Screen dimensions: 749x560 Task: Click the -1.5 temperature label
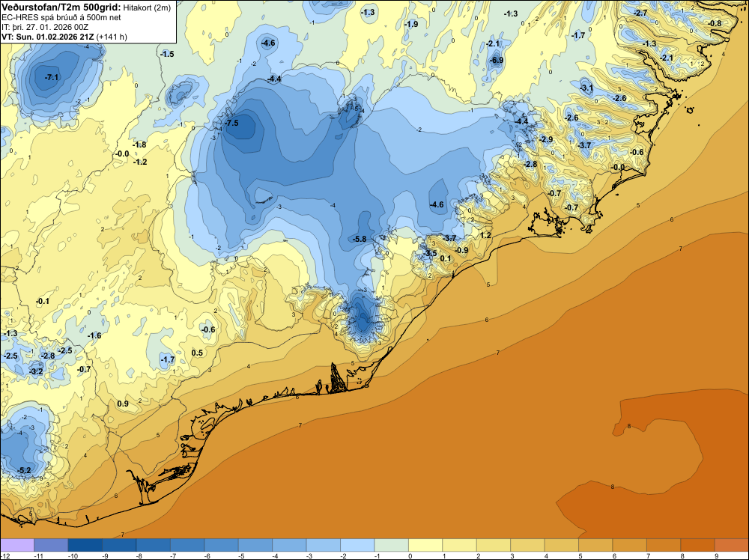(x=167, y=55)
